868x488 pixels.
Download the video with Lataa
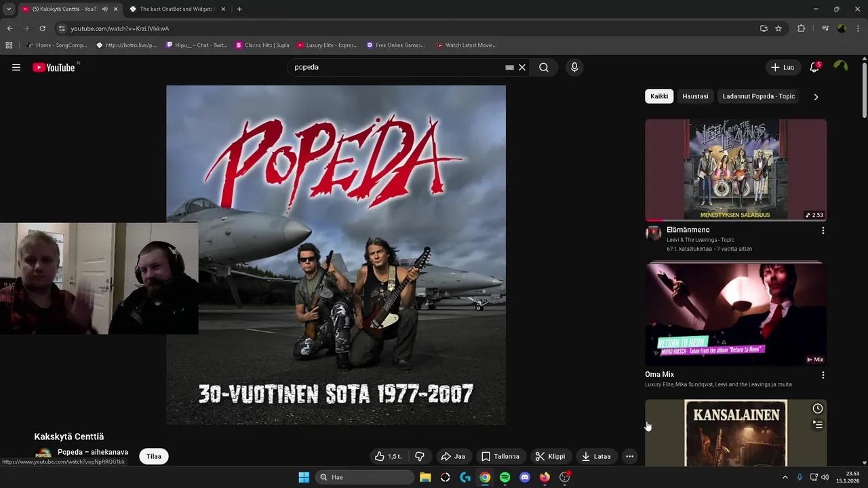click(596, 456)
